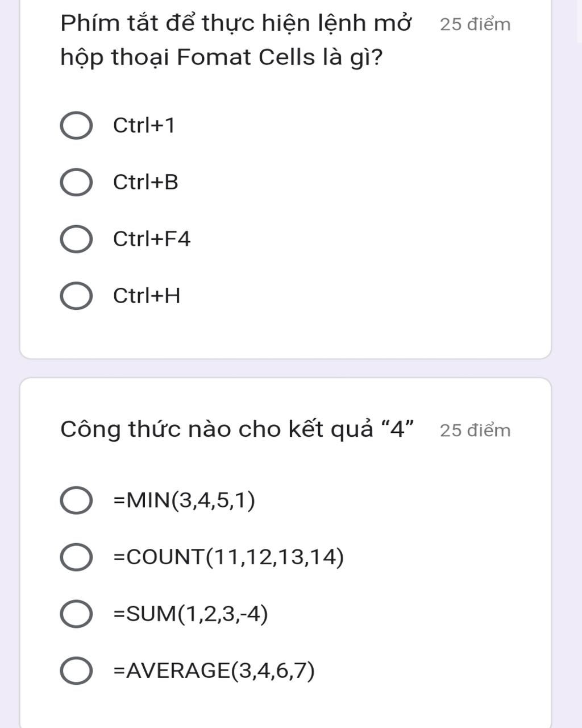The image size is (582, 728).
Task: Click the "=COUNT(11,12,13,14)" formula text
Action: [228, 557]
